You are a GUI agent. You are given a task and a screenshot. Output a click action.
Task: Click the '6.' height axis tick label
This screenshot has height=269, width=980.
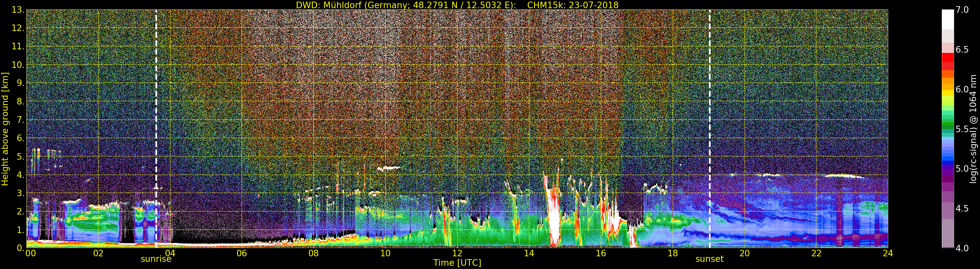pos(21,138)
